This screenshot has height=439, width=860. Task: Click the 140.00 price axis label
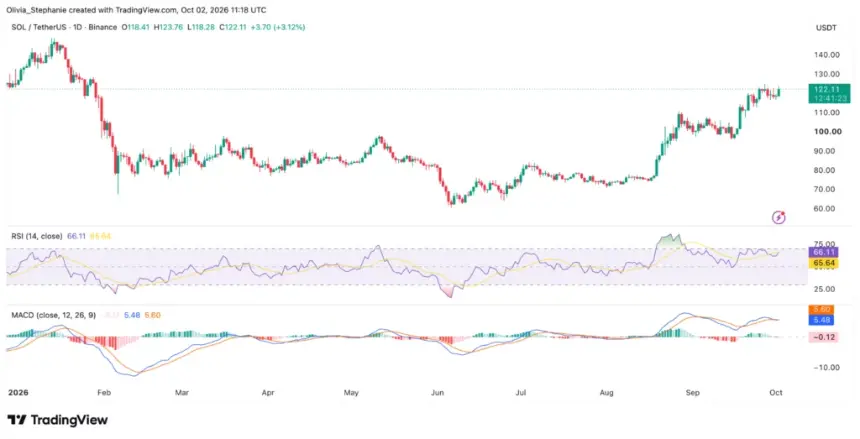pyautogui.click(x=828, y=55)
